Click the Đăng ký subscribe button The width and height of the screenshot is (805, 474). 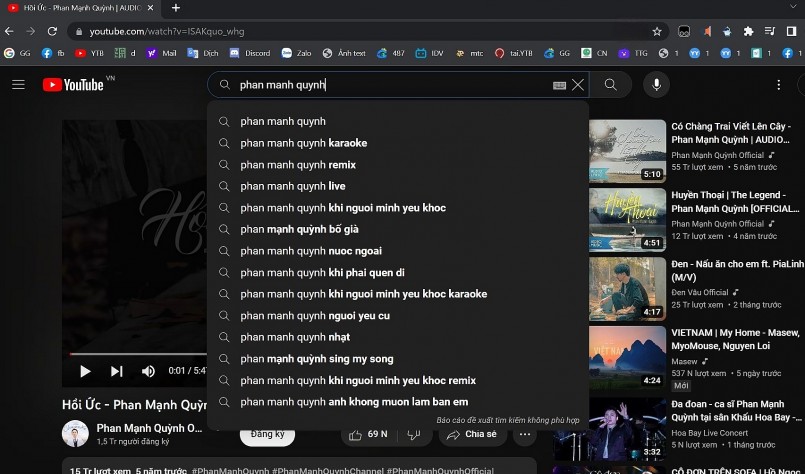pyautogui.click(x=267, y=434)
